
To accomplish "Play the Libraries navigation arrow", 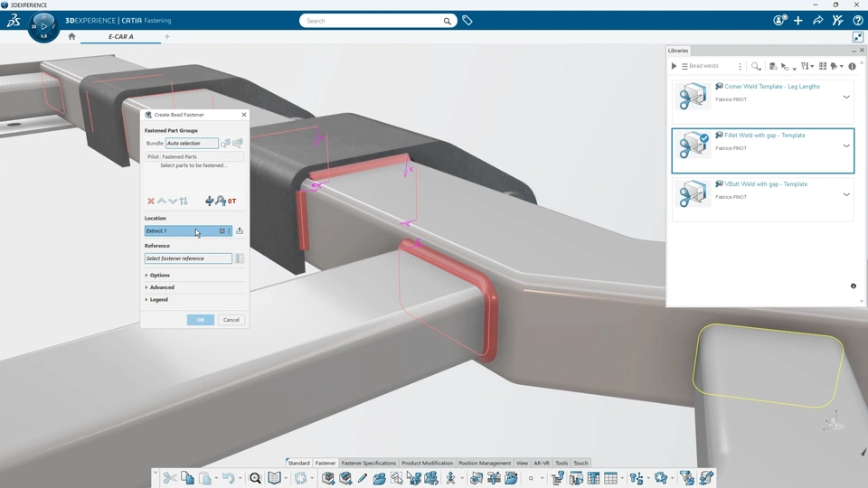I will pos(674,66).
